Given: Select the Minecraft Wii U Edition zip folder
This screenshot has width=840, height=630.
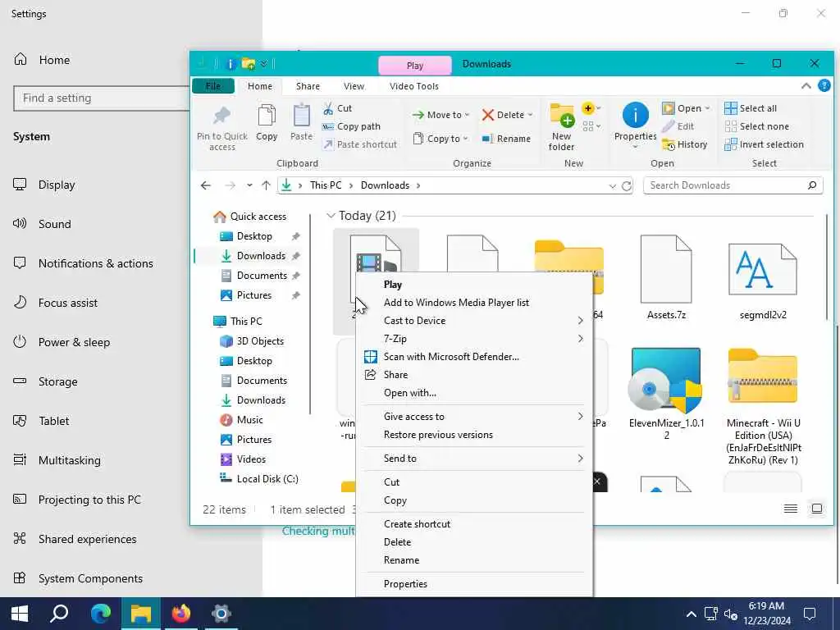Looking at the screenshot, I should (764, 407).
